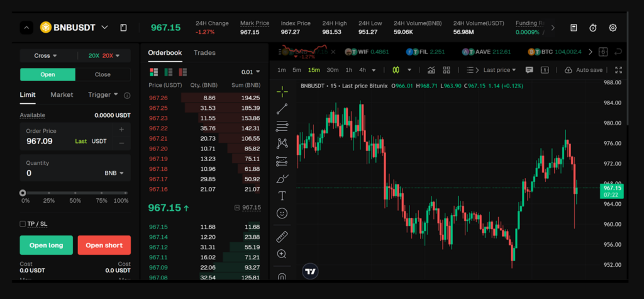This screenshot has width=644, height=299.
Task: Switch to the Trades tab
Action: point(204,53)
